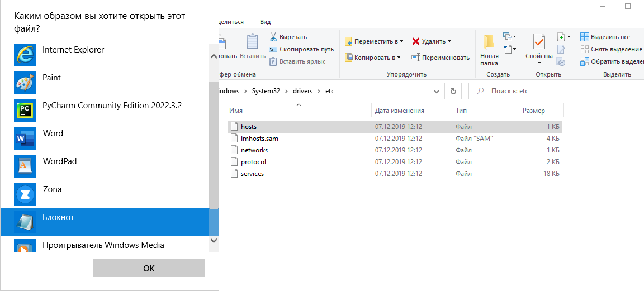Click the Вставить (Paste) ribbon button
The image size is (644, 291).
click(253, 46)
